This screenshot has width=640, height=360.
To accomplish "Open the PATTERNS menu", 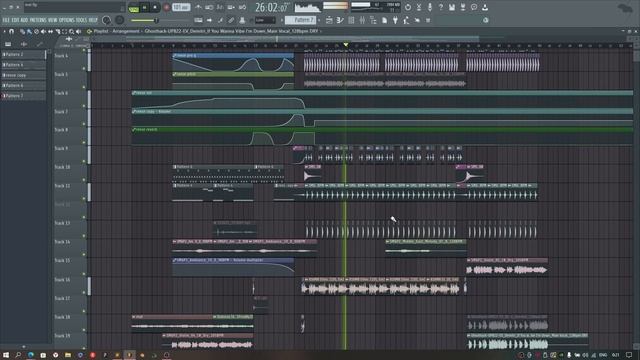I will [x=38, y=20].
